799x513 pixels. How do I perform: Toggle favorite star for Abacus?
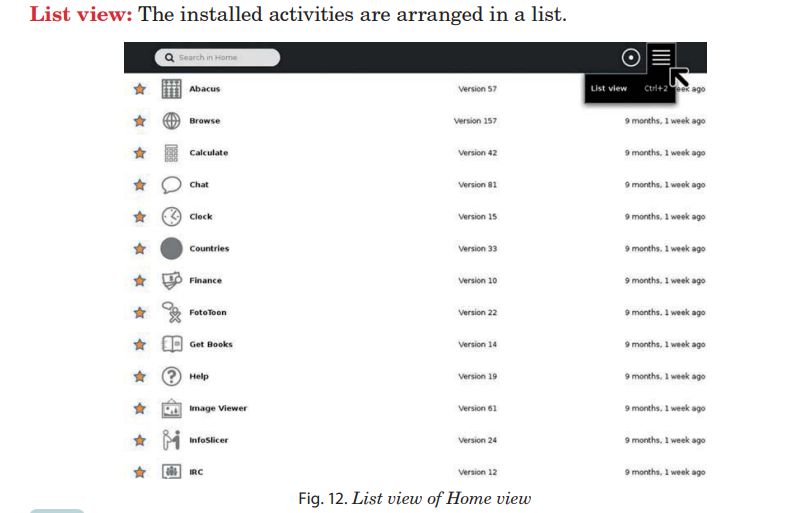[x=140, y=89]
